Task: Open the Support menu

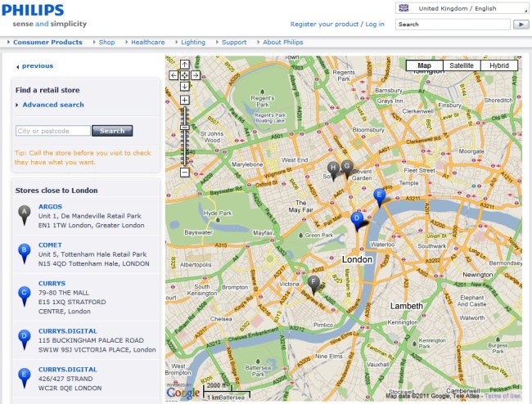Action: [x=234, y=42]
